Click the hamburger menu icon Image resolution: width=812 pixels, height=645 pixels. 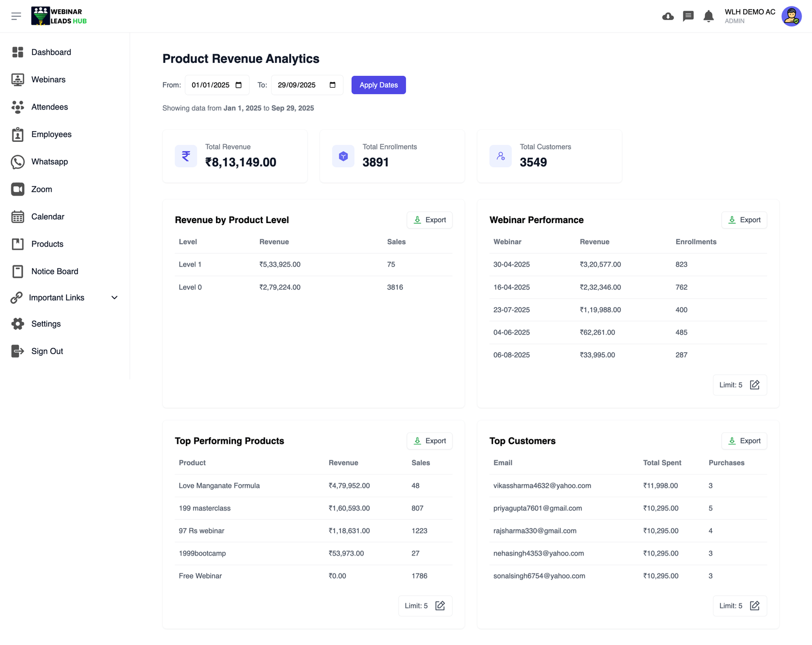[16, 16]
